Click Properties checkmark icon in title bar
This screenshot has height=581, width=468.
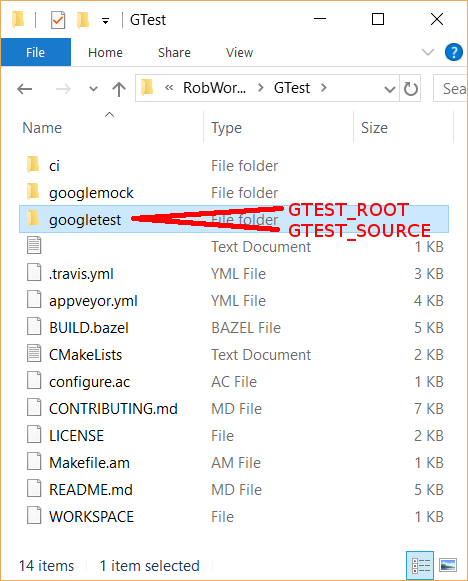(x=58, y=20)
